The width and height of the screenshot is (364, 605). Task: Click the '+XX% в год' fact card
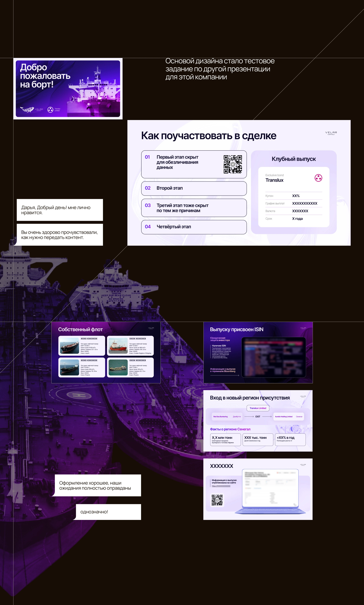290,439
